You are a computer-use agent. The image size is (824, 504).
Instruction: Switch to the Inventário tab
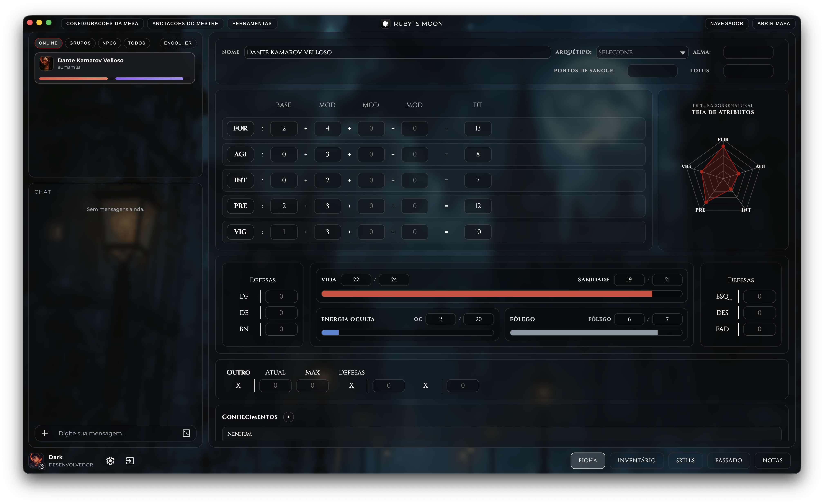pos(636,461)
